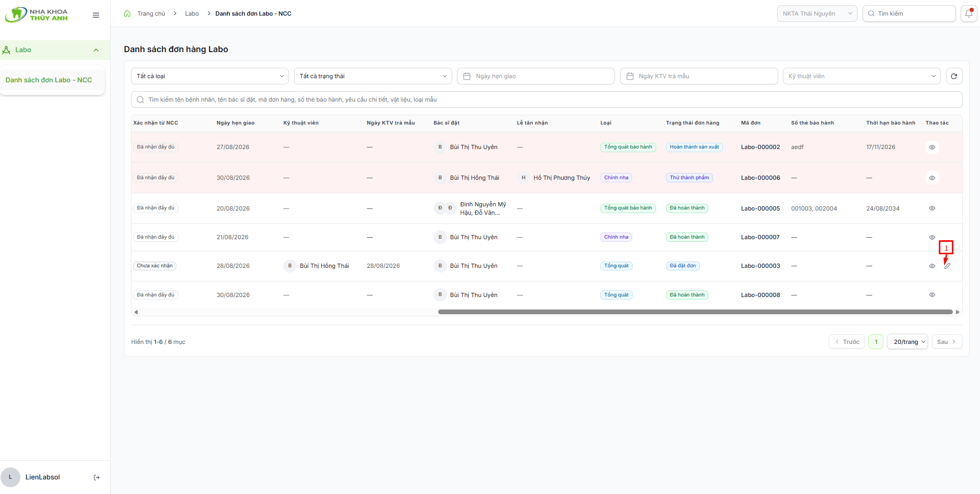Click the 'Hoàn thành sản xuất' status tag
The width and height of the screenshot is (980, 494).
pos(694,147)
